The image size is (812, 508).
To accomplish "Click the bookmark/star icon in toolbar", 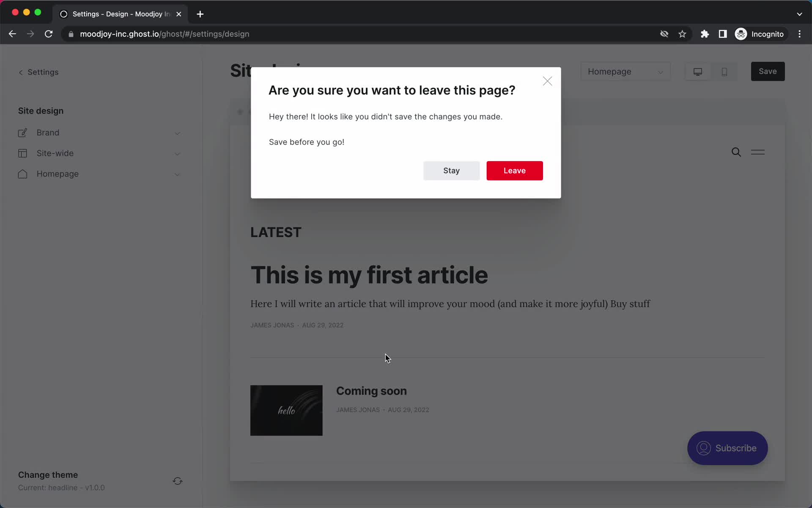I will click(x=682, y=33).
